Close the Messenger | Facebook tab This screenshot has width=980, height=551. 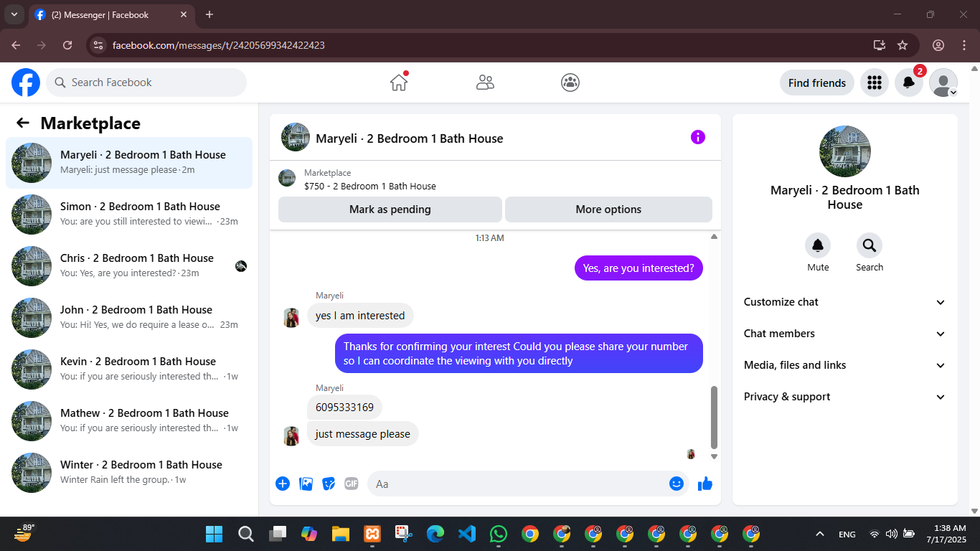[x=184, y=14]
